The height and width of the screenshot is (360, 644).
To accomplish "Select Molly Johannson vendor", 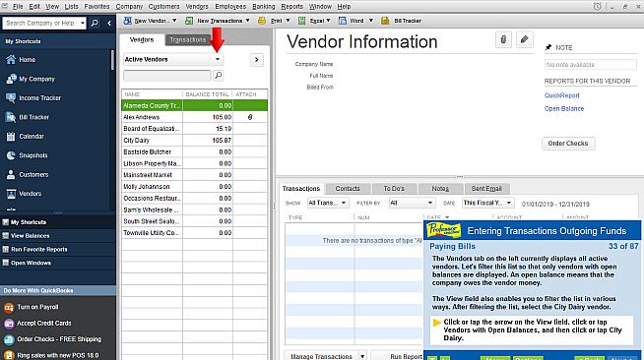I will (194, 187).
